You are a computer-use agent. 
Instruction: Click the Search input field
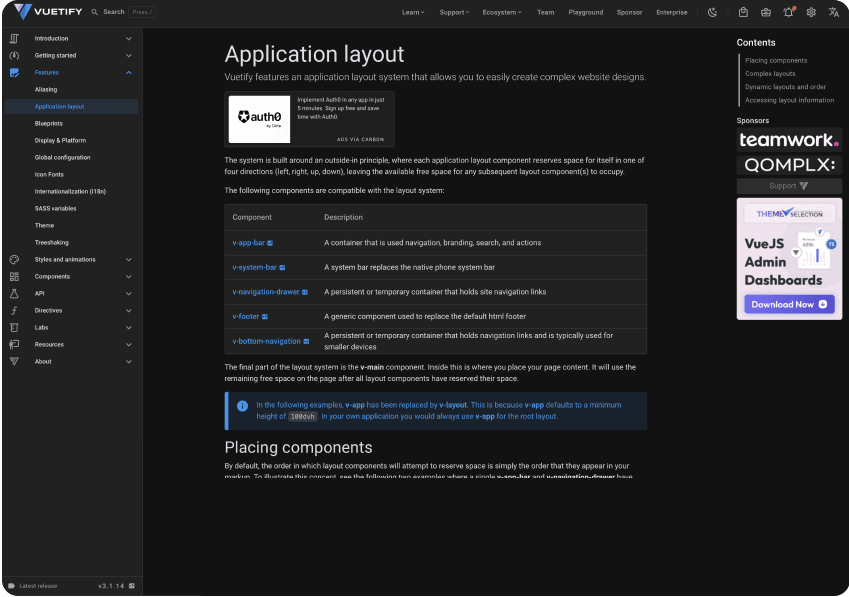pos(123,12)
